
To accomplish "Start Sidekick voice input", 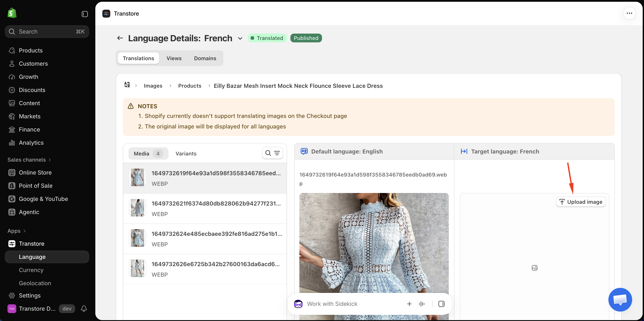I will pos(421,304).
